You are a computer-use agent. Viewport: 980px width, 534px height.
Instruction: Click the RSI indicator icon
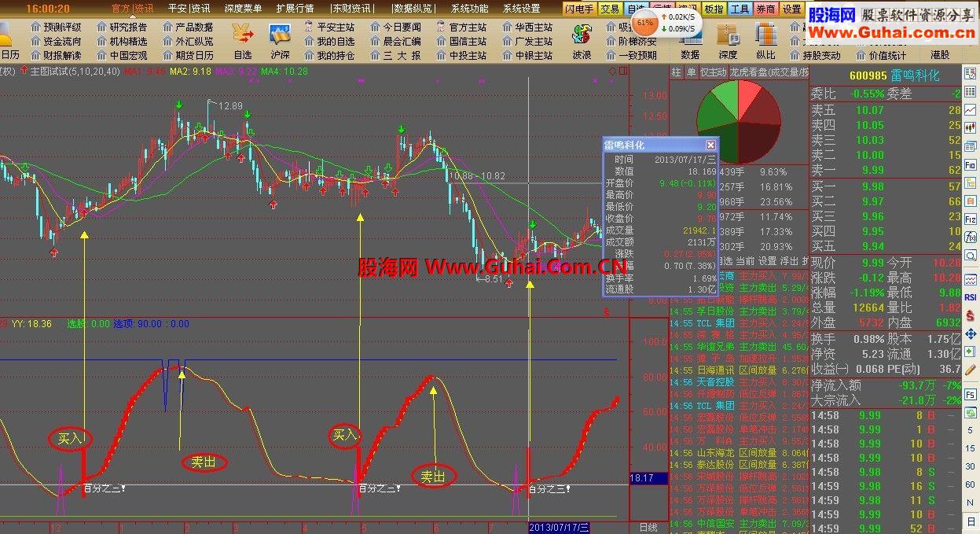pos(969,296)
